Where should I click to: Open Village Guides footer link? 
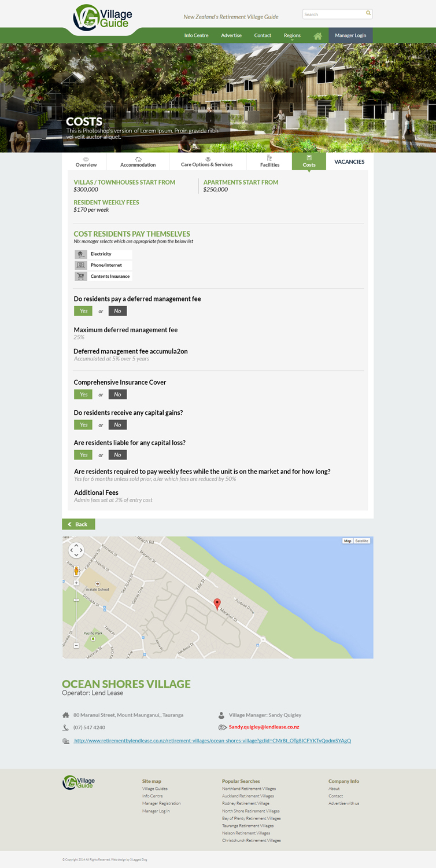point(155,789)
